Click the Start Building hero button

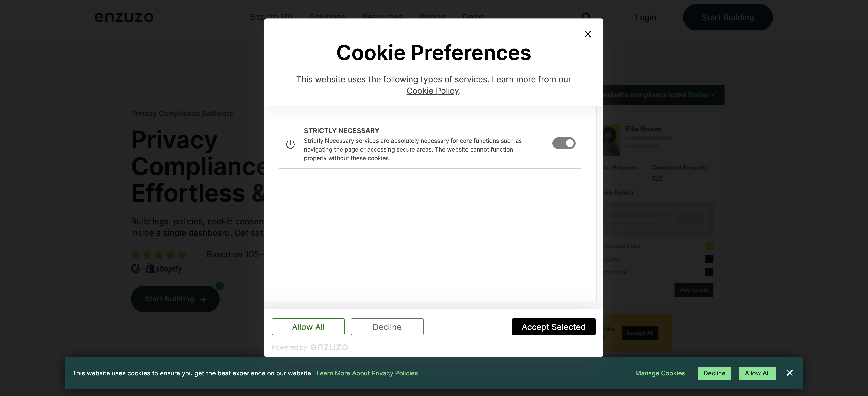[x=175, y=299]
